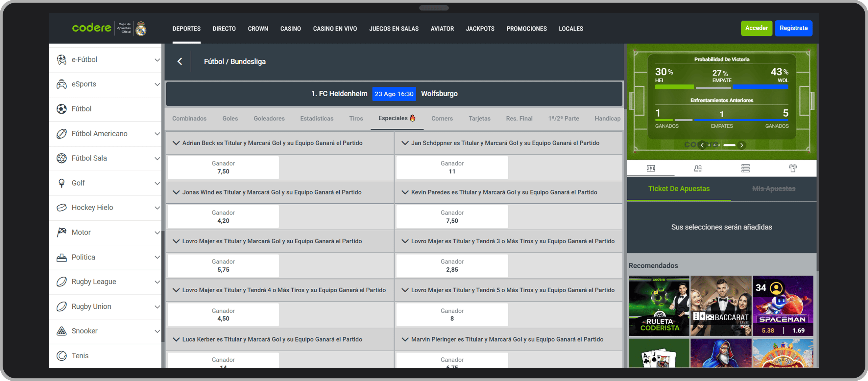The width and height of the screenshot is (868, 381).
Task: Click the Rugby League ball icon
Action: pos(61,282)
